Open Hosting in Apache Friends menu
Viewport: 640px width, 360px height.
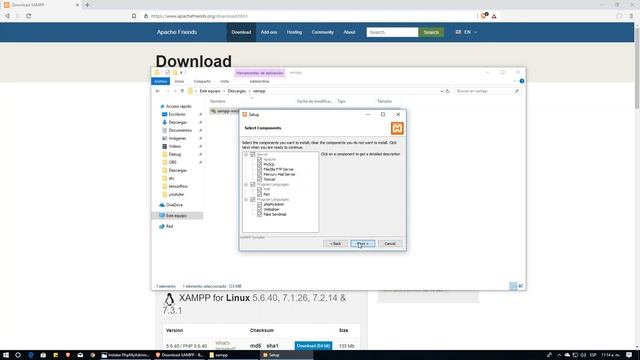[x=294, y=32]
